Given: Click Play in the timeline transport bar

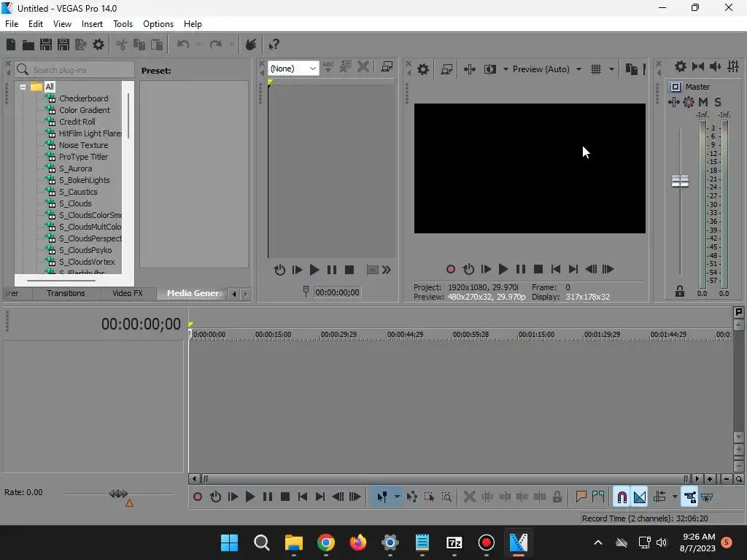Looking at the screenshot, I should pyautogui.click(x=250, y=497).
